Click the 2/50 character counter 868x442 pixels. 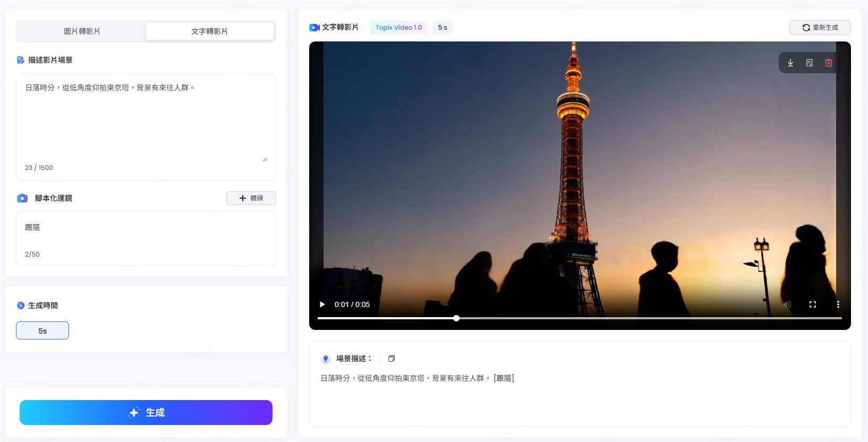coord(32,254)
